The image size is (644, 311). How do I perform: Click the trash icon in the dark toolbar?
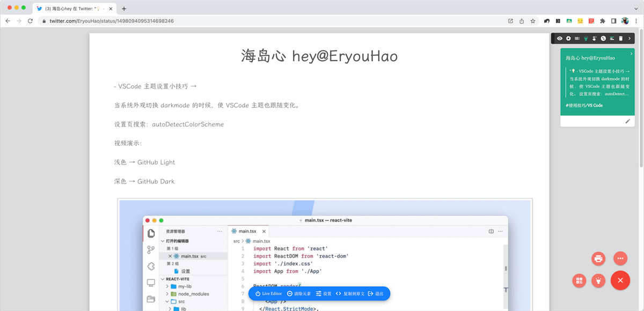[x=620, y=39]
